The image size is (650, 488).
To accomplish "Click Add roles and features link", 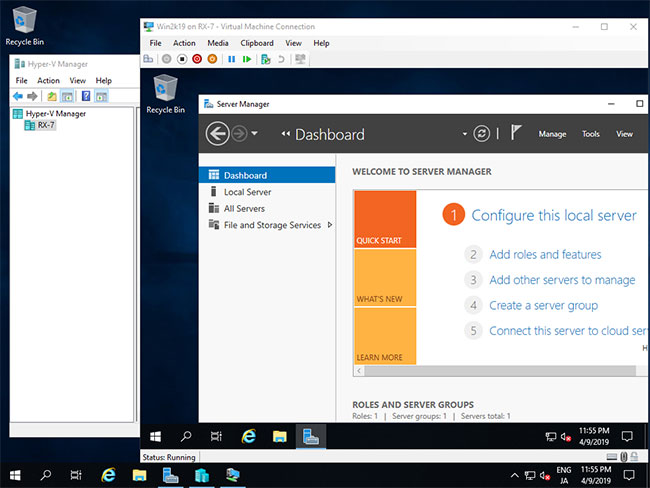I will tap(545, 255).
